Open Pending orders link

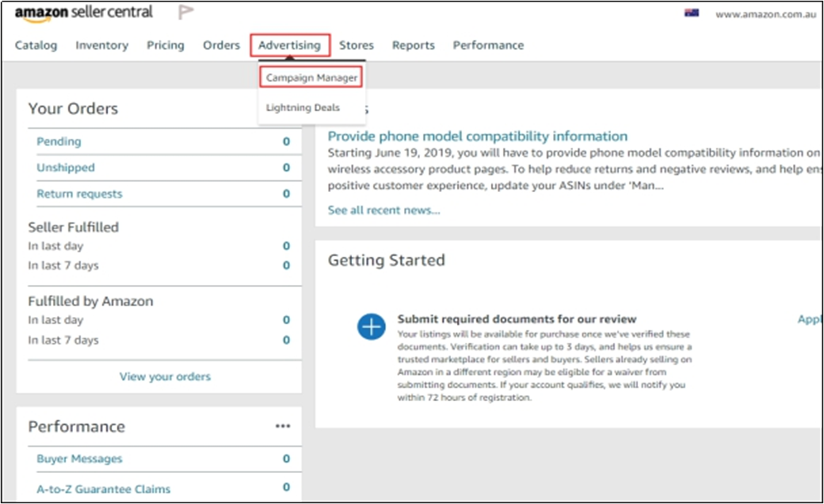click(59, 142)
